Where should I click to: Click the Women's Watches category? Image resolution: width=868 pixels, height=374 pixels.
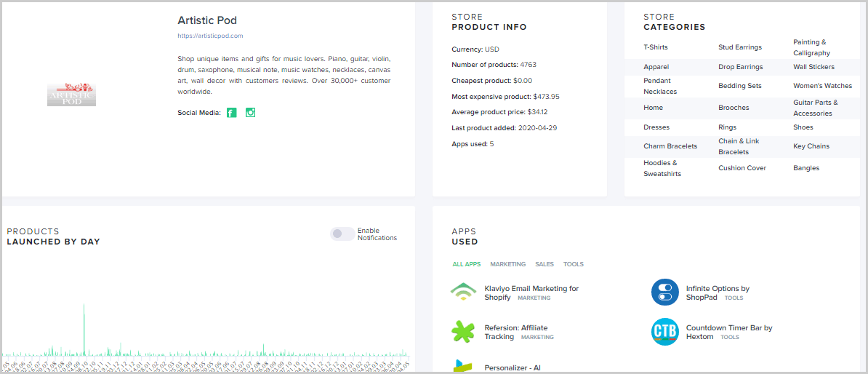[x=822, y=86]
